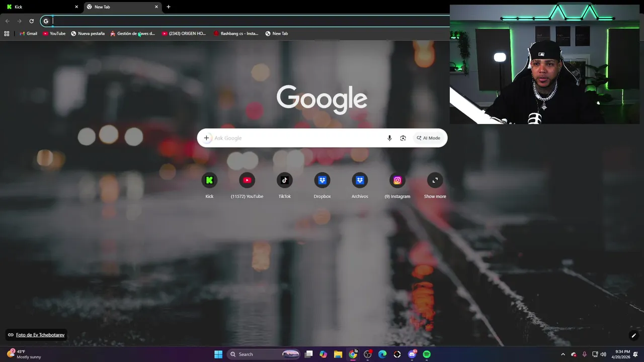Start voice search with the microphone icon
This screenshot has width=644, height=362.
(389, 138)
